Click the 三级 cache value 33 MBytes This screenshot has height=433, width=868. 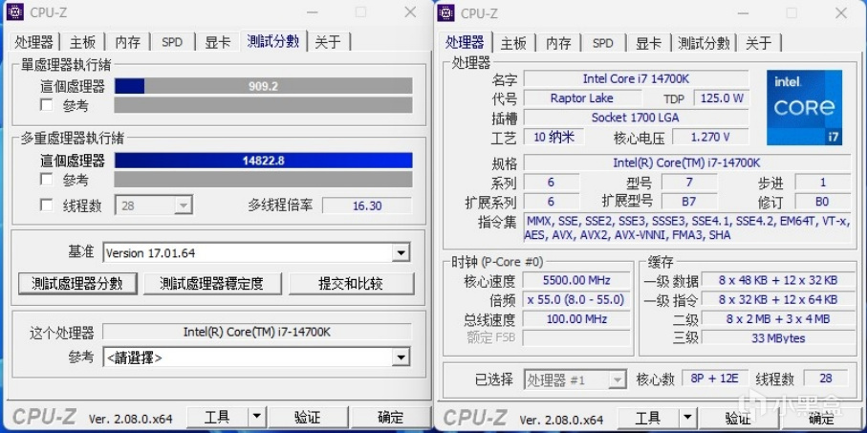[x=778, y=337]
